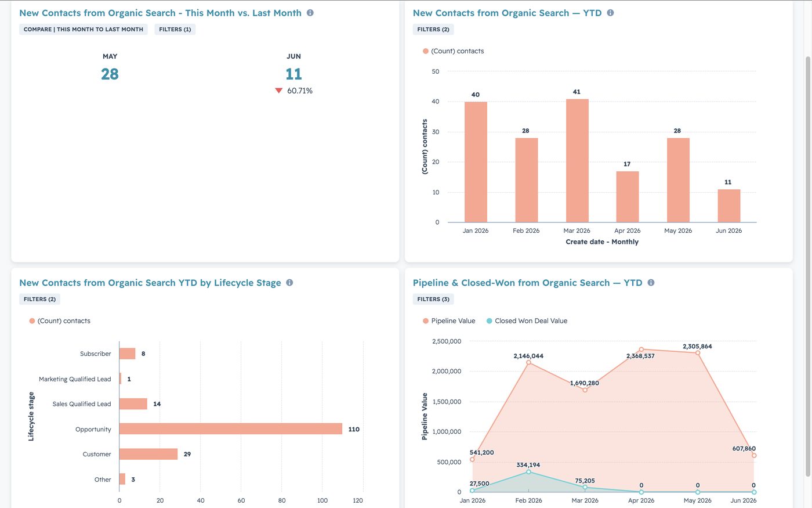Click the Mar 2026 Pipeline Value point 1,690,280
Screen dimensions: 812x508
coord(585,390)
